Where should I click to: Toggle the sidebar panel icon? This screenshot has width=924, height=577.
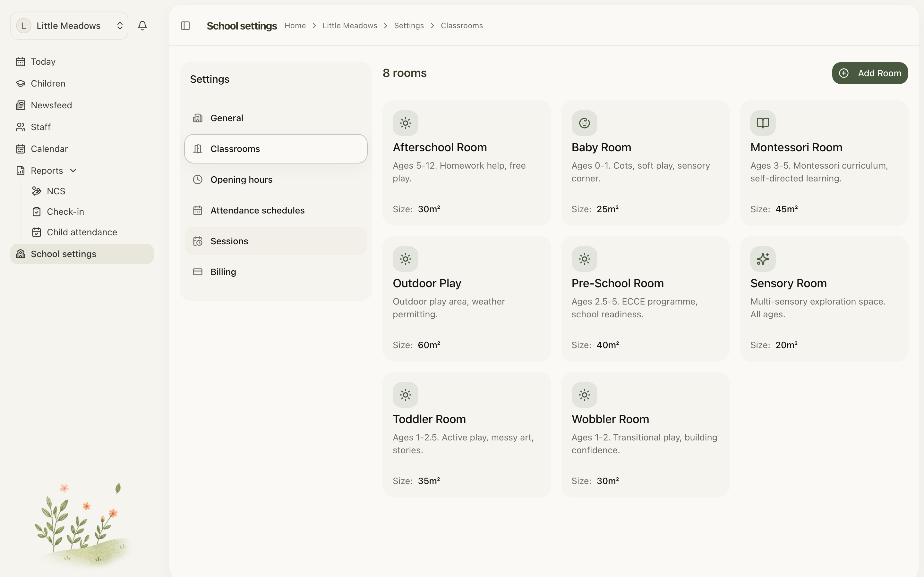point(185,26)
